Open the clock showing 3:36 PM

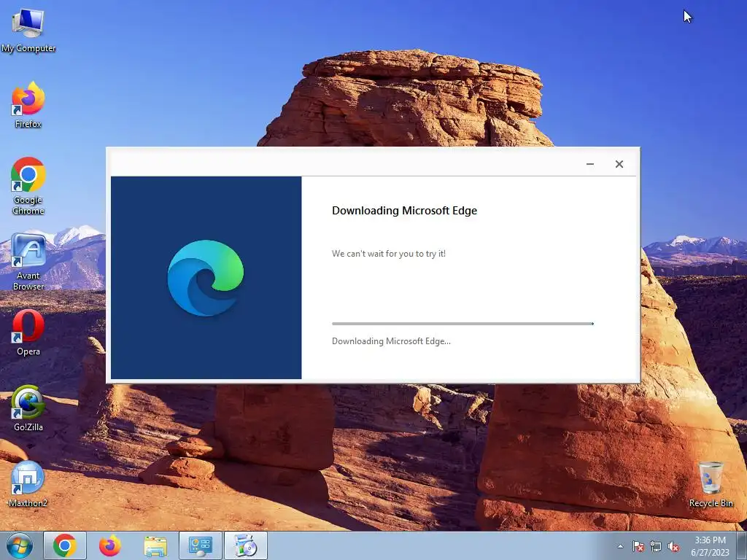point(710,546)
